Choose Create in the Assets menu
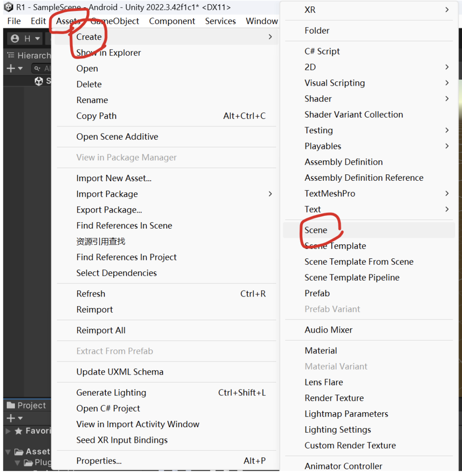 click(166, 37)
